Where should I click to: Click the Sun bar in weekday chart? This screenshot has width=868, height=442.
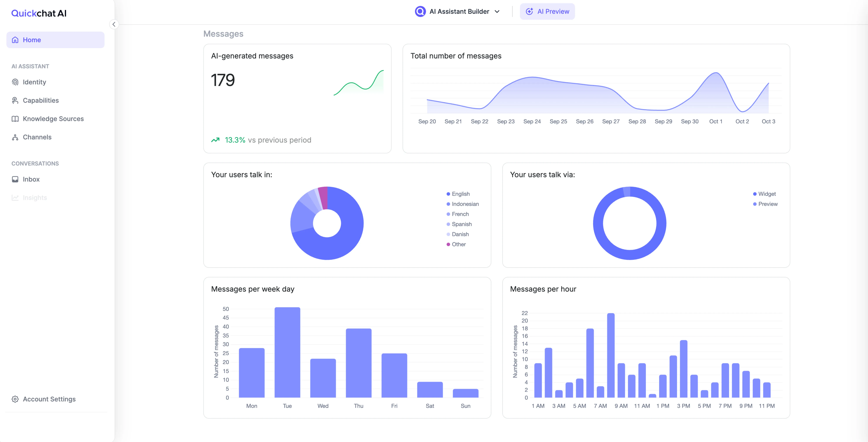pyautogui.click(x=465, y=393)
